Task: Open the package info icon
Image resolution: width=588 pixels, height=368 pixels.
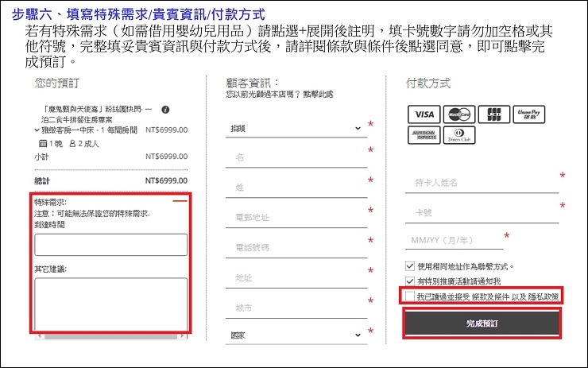Action: pos(165,110)
